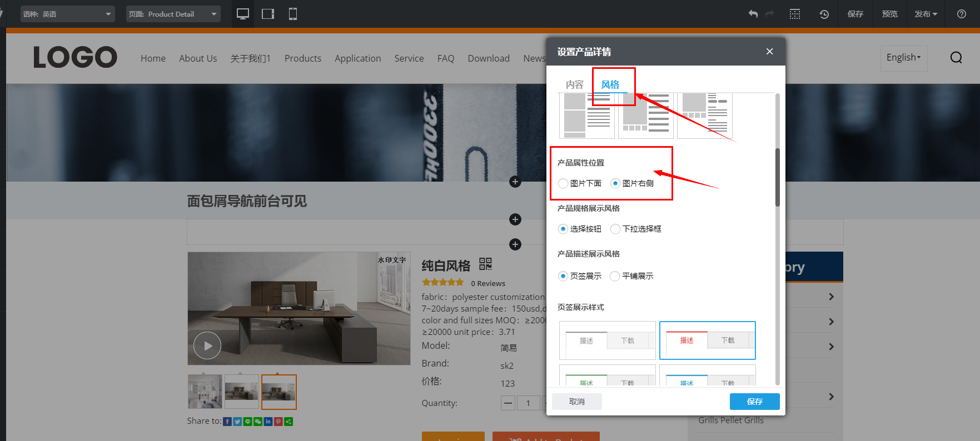Viewport: 980px width, 441px height.
Task: Redo the last undone edit
Action: tap(770, 14)
